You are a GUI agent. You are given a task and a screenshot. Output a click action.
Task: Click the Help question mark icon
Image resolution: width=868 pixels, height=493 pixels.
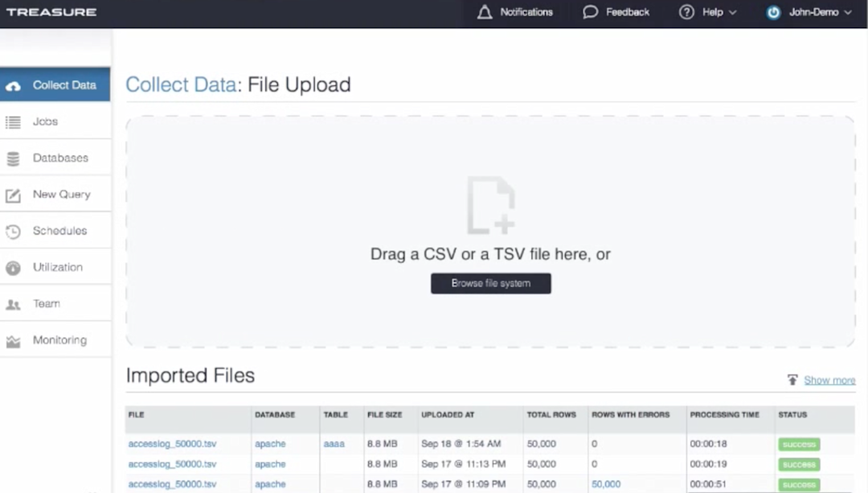point(686,12)
